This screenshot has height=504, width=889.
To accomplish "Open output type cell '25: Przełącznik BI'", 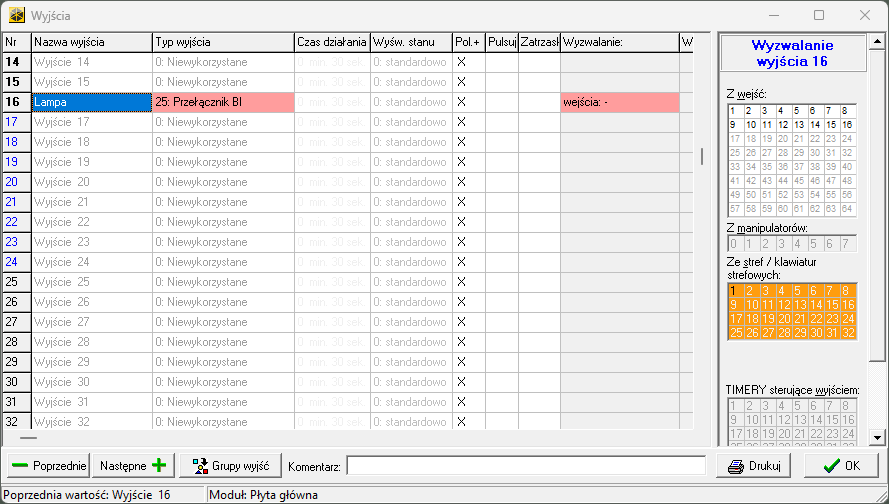I will click(x=222, y=102).
